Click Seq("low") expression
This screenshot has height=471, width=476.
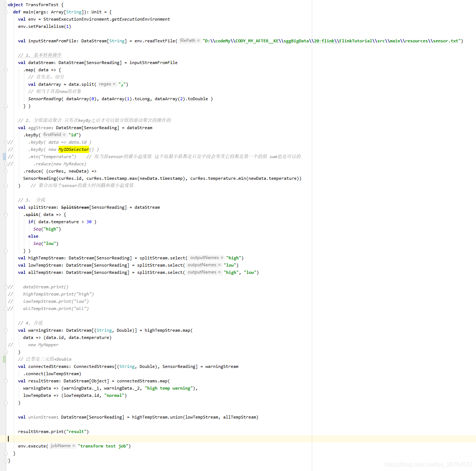tap(46, 243)
